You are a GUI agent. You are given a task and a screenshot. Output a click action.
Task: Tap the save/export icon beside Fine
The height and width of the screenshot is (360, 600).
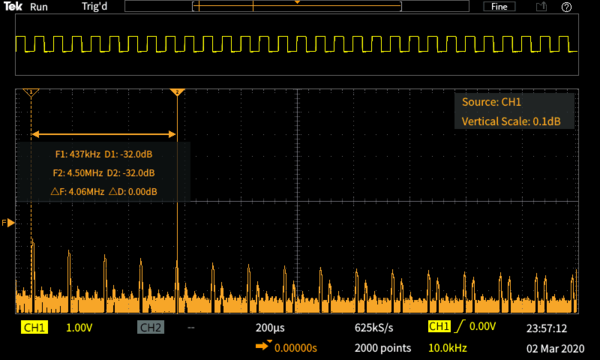[541, 7]
